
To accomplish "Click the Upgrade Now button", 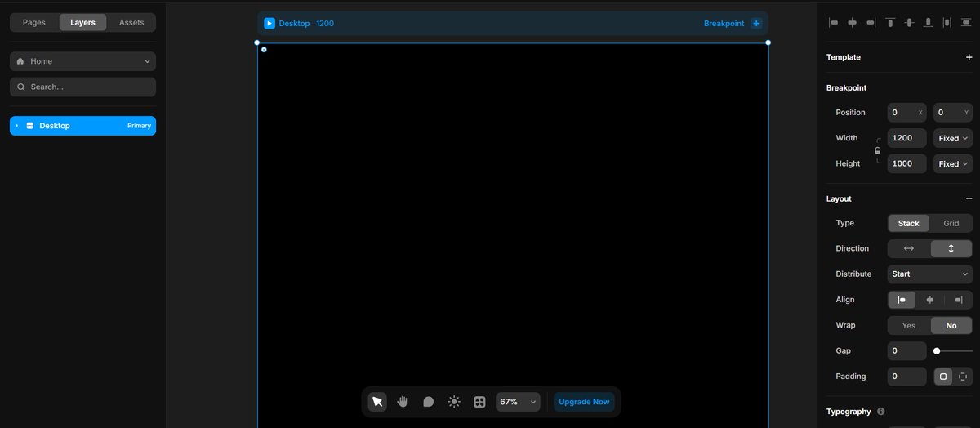I will pos(584,402).
